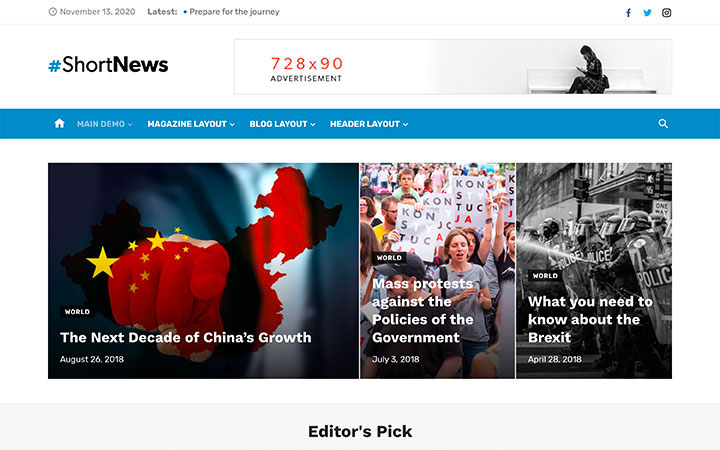Image resolution: width=720 pixels, height=450 pixels.
Task: Click the World tag on protests article
Action: point(389,258)
